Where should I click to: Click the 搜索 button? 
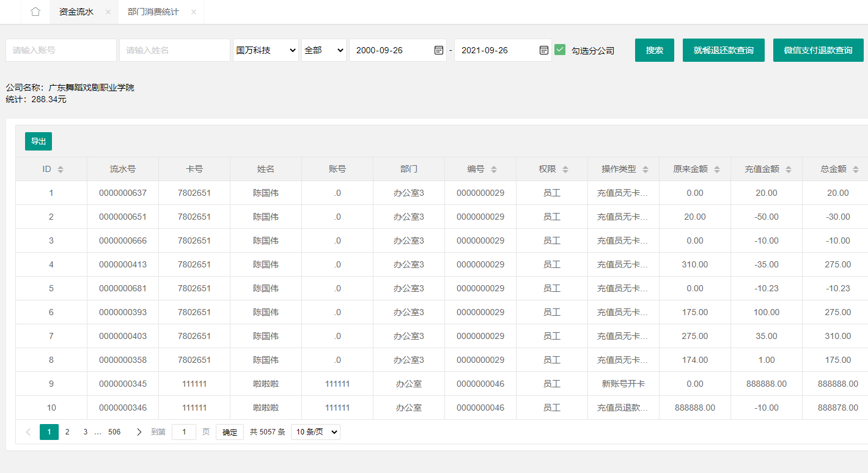coord(654,50)
